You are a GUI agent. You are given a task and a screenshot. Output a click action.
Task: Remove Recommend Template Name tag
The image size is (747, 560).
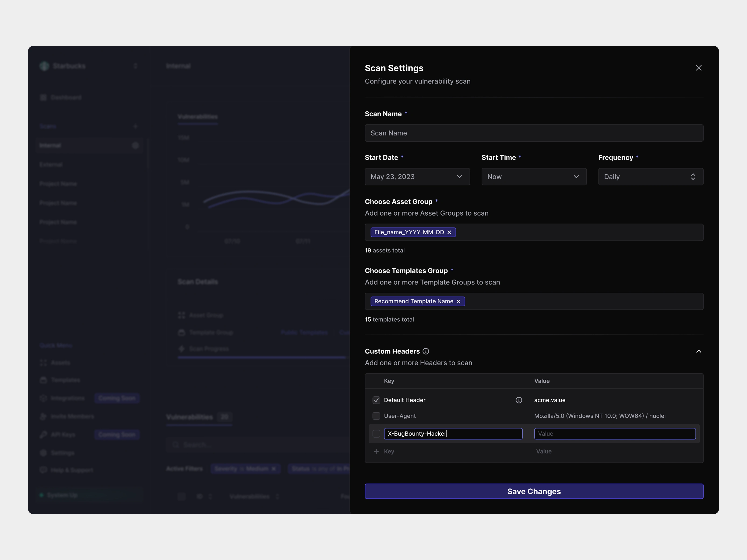pos(458,301)
